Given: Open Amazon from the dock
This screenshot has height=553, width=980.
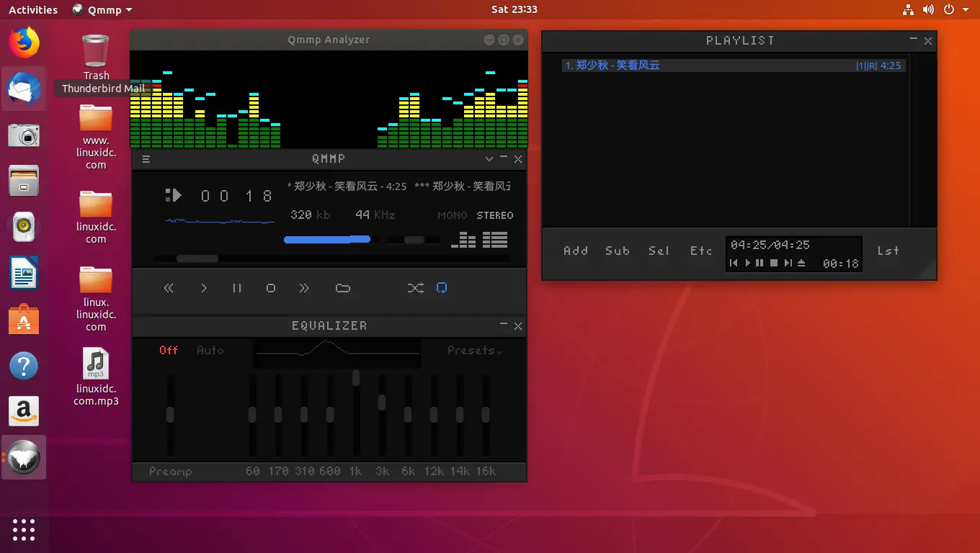Looking at the screenshot, I should click(x=24, y=412).
